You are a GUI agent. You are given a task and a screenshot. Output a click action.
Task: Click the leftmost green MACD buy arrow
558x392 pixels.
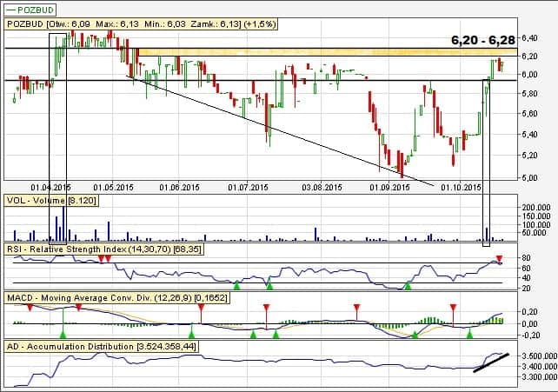(x=63, y=333)
